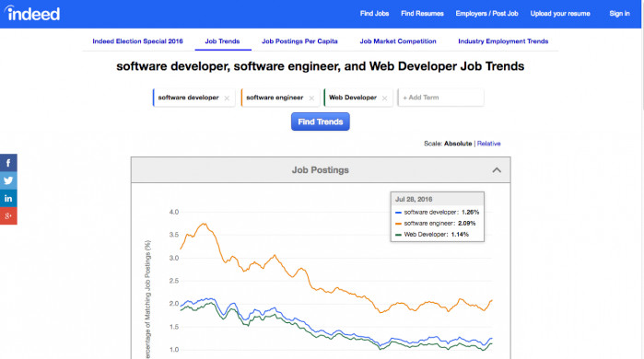
Task: Switch scale to Relative
Action: coord(488,144)
